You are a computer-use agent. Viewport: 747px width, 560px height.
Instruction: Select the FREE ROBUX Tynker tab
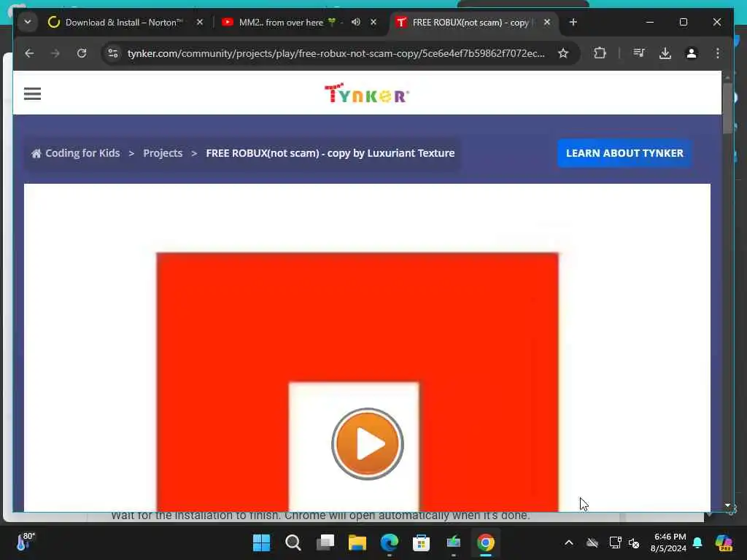click(x=469, y=23)
